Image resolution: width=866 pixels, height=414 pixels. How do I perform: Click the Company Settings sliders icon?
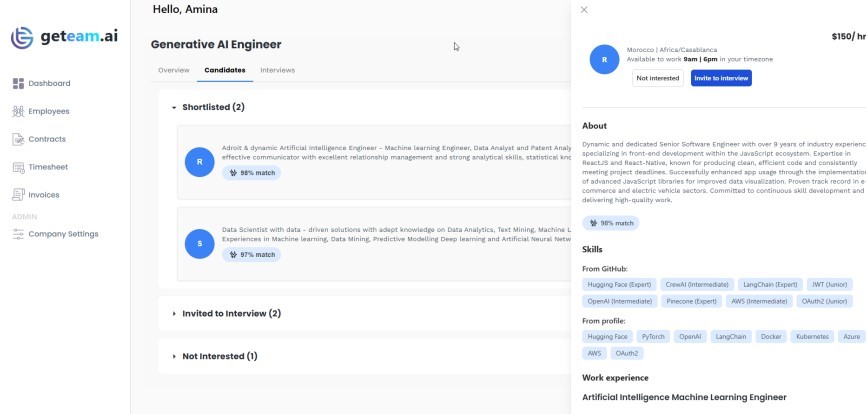[18, 234]
